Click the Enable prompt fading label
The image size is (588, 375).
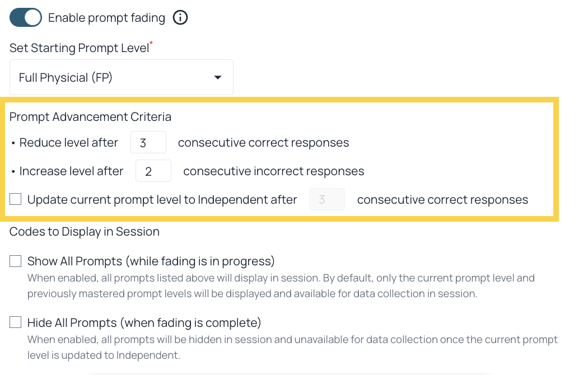(106, 17)
